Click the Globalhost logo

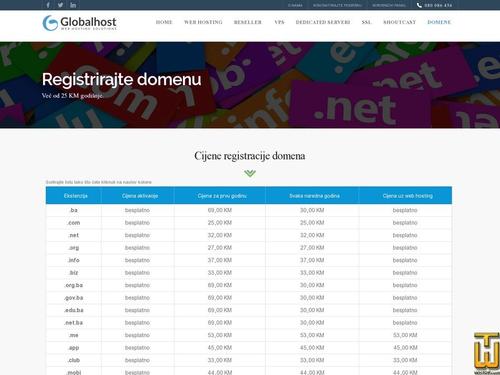tap(79, 23)
